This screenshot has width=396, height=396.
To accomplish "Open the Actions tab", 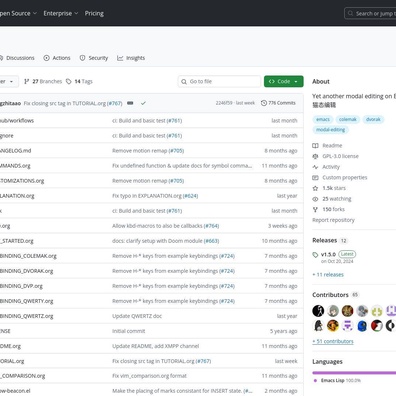I will [57, 58].
